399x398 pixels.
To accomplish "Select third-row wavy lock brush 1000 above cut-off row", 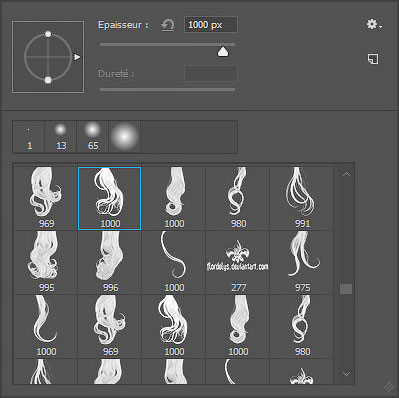I will [x=238, y=326].
